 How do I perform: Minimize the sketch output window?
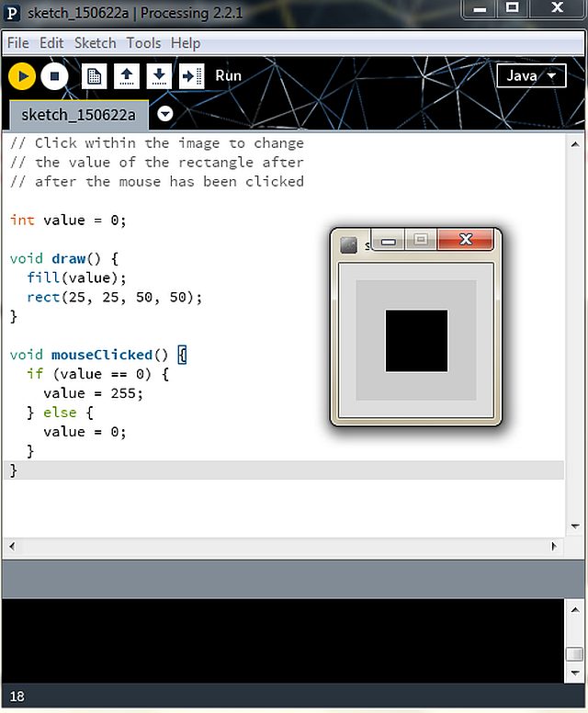point(388,239)
